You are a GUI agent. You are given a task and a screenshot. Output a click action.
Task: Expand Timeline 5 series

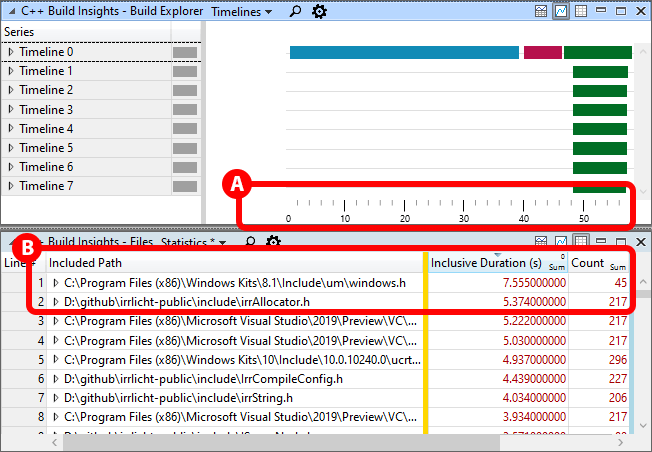11,148
